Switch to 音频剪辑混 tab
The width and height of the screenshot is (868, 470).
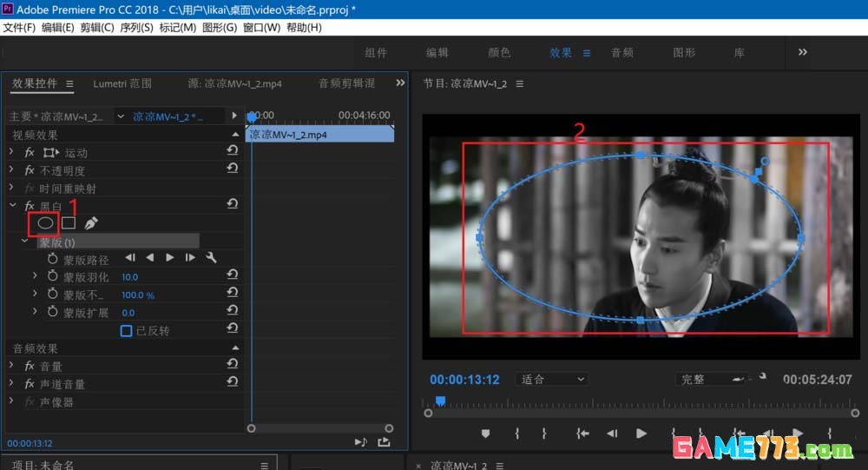[346, 83]
